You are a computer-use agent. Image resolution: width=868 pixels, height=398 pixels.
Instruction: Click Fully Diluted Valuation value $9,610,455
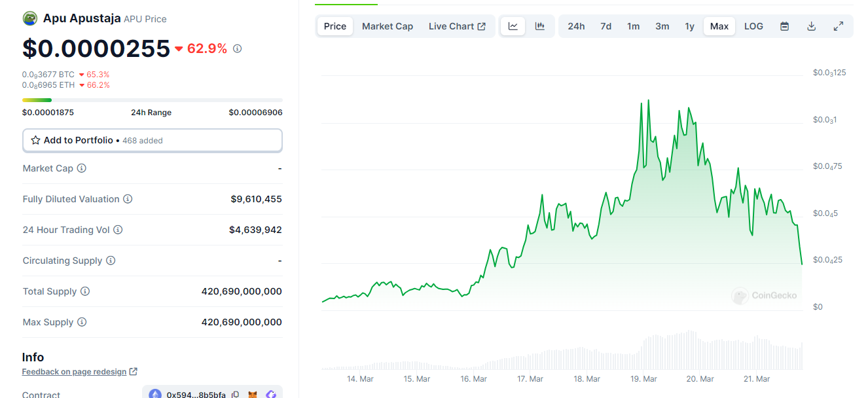click(x=256, y=199)
